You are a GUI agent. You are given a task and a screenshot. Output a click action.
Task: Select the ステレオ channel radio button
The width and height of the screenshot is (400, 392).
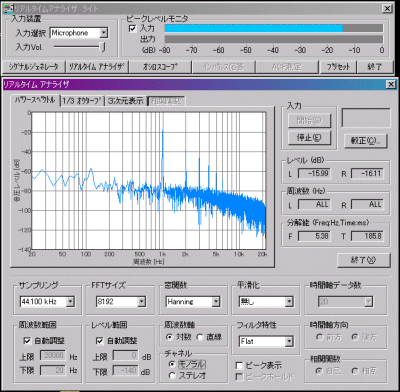[x=172, y=376]
